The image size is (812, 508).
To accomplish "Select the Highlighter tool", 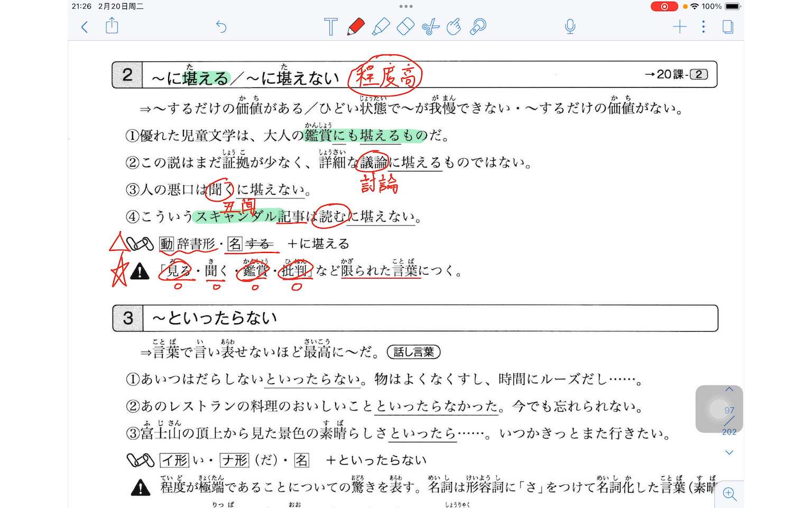I will (381, 26).
